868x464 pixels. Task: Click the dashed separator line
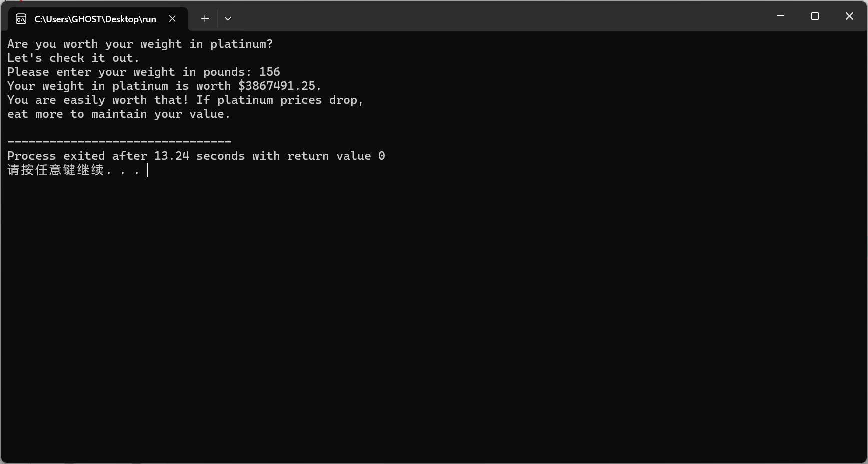119,142
